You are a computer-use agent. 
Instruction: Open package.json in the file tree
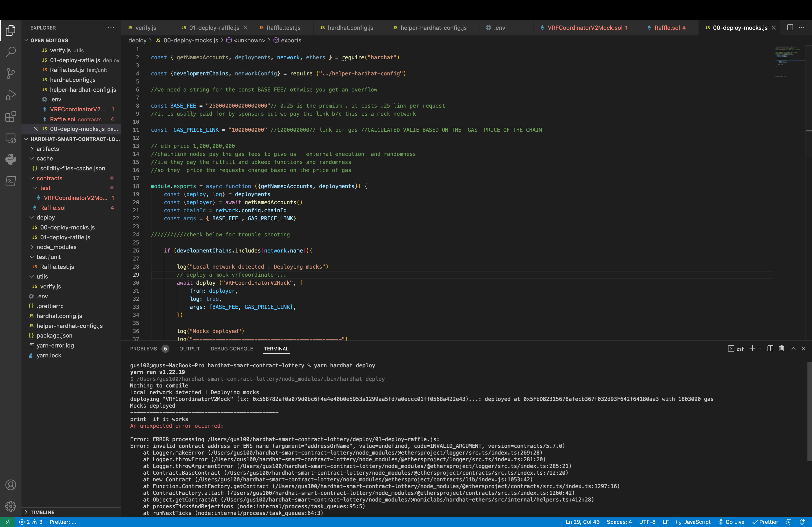pyautogui.click(x=72, y=335)
